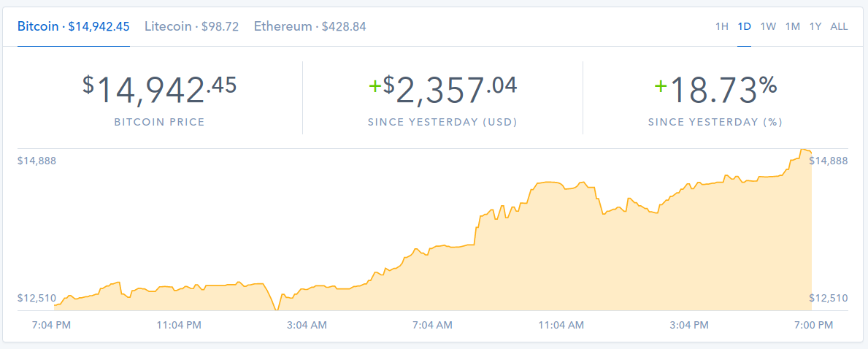This screenshot has width=868, height=349.
Task: Switch to the Bitcoin price tab
Action: click(74, 26)
